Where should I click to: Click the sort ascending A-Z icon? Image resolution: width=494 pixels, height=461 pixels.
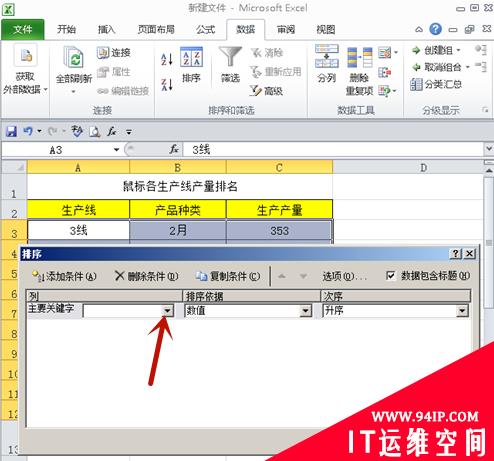(167, 59)
